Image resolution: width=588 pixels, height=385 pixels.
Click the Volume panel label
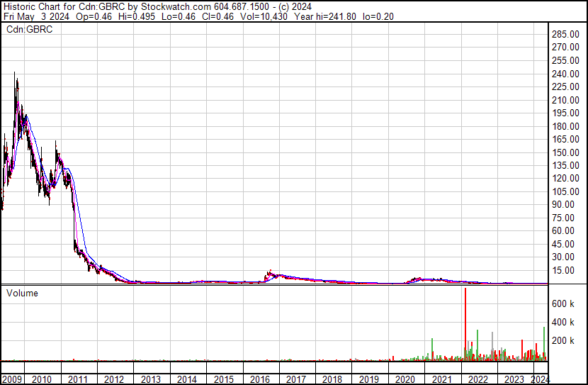point(22,293)
